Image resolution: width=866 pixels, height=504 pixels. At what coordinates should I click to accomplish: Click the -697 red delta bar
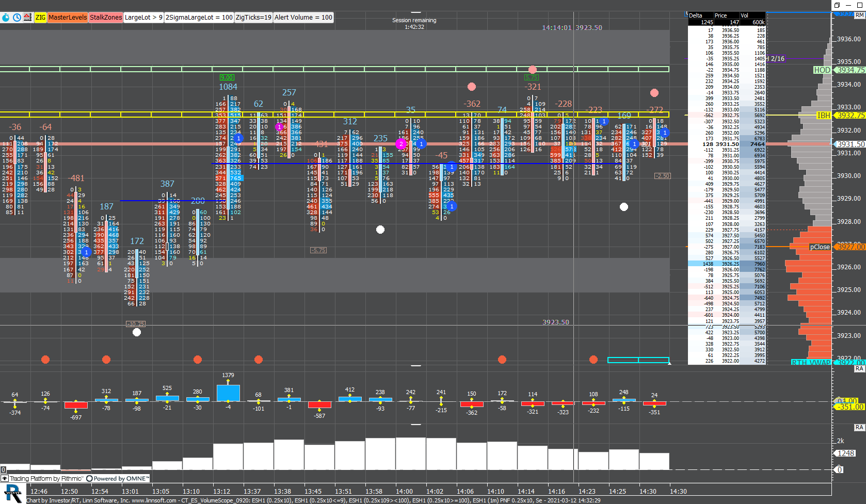[76, 405]
